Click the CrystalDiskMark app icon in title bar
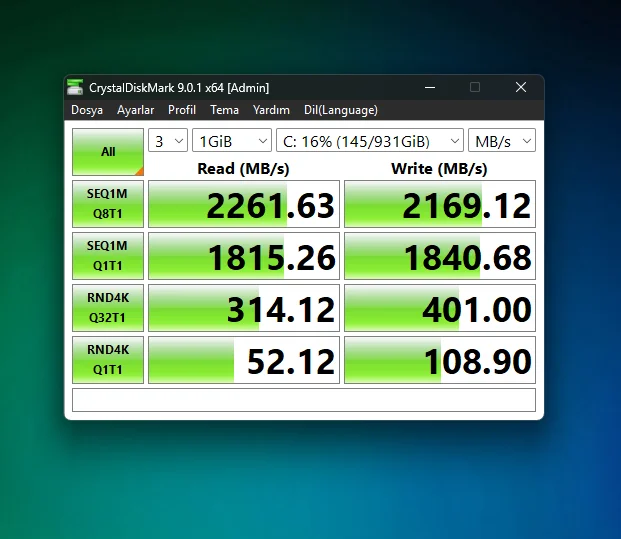 tap(75, 87)
